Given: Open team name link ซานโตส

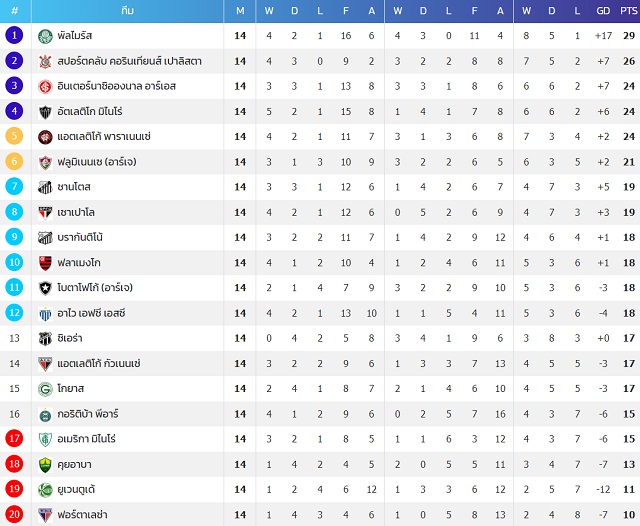Looking at the screenshot, I should (x=74, y=187).
